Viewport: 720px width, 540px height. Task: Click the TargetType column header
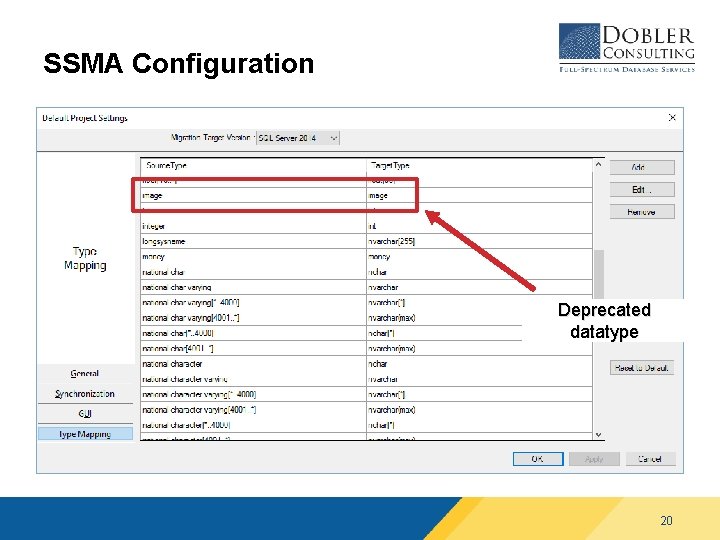pos(479,165)
